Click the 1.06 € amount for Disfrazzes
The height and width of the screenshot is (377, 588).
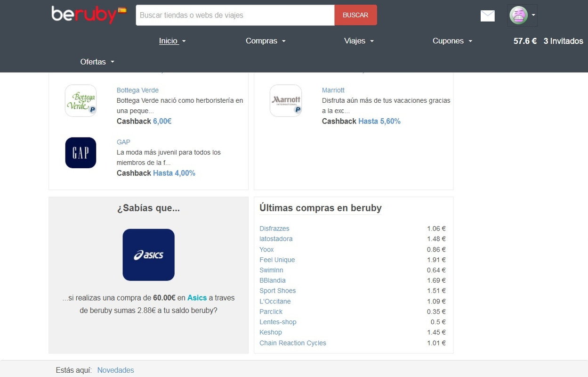(436, 229)
